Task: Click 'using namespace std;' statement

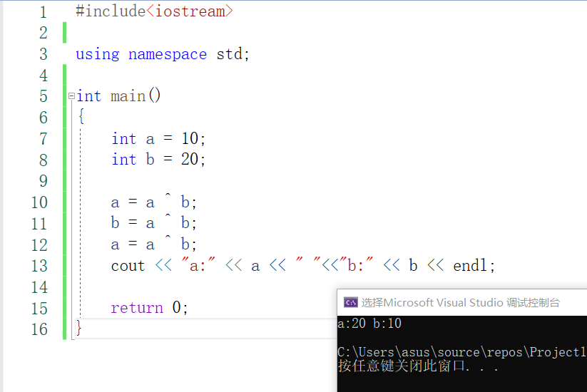Action: [163, 54]
